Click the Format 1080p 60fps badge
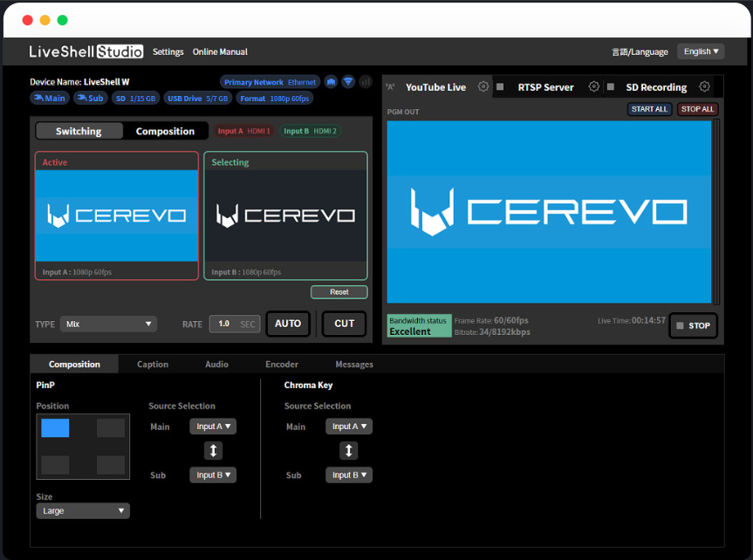The width and height of the screenshot is (753, 560). pyautogui.click(x=275, y=99)
